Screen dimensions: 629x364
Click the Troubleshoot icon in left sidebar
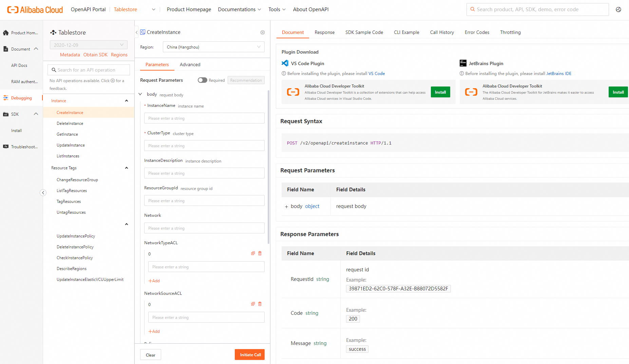[6, 147]
